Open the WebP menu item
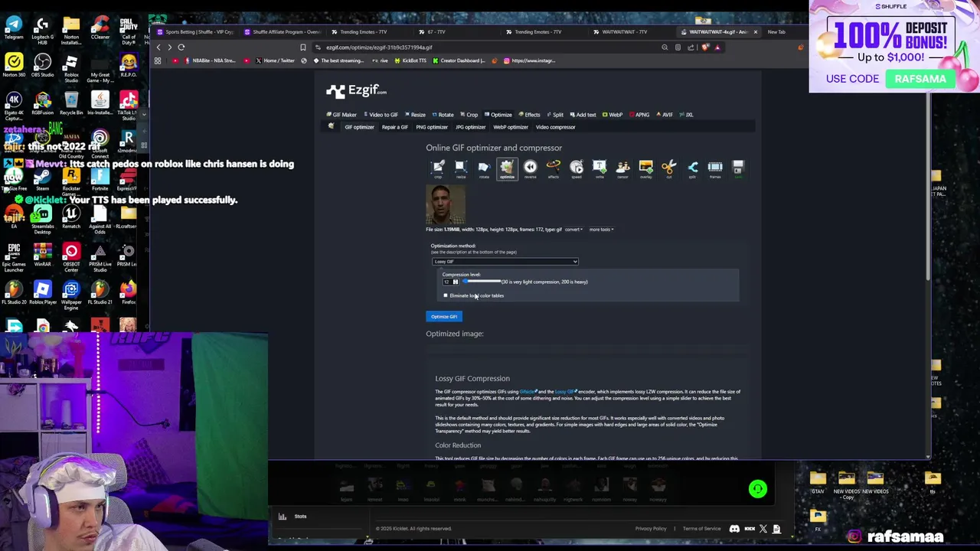Image resolution: width=980 pixels, height=551 pixels. coord(612,115)
